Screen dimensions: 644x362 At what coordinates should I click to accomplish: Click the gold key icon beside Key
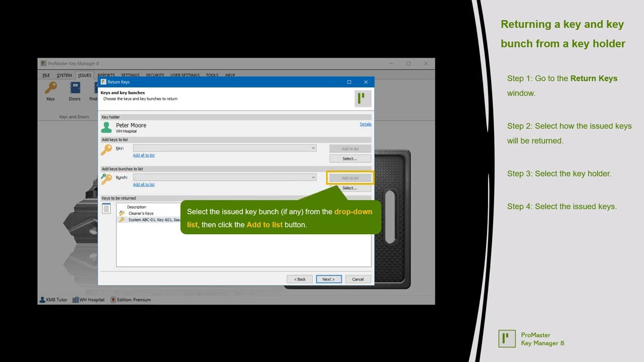click(x=106, y=150)
